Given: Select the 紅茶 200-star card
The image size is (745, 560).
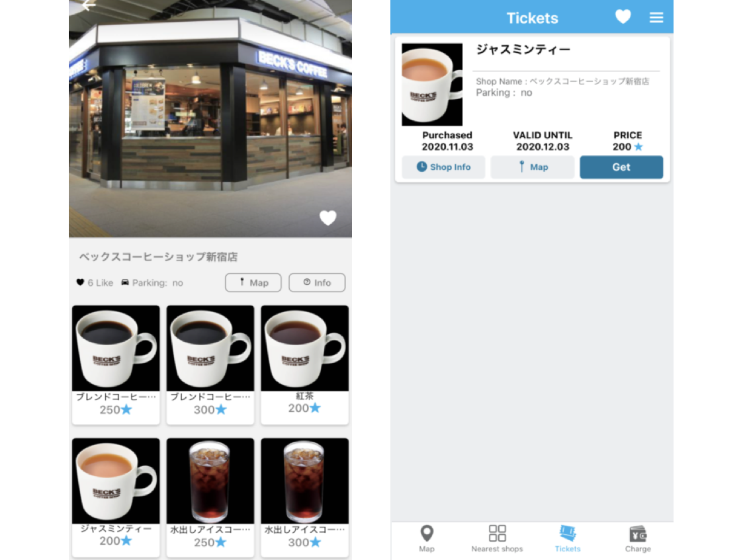Looking at the screenshot, I should coord(304,364).
